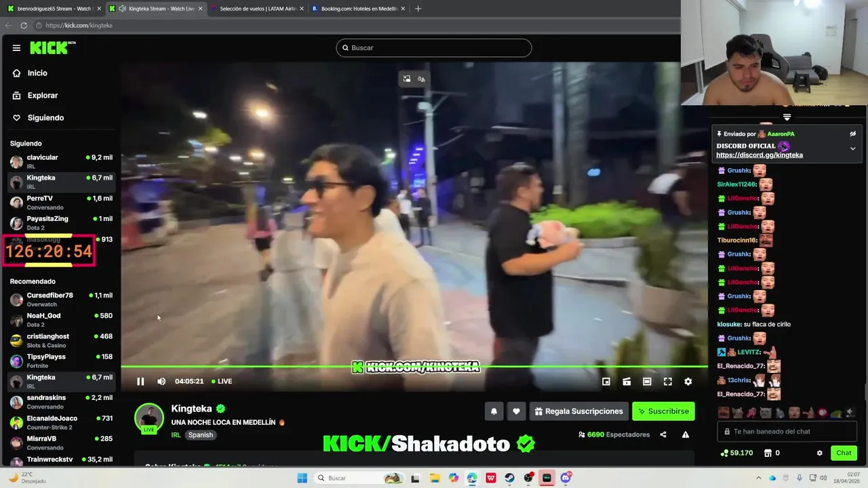This screenshot has height=488, width=868.
Task: Pause the live stream video
Action: coord(140,382)
